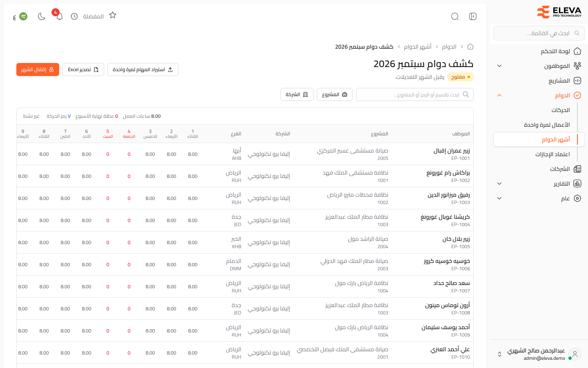Focus the sidebar menu search field
This screenshot has width=588, height=368.
tap(539, 33)
